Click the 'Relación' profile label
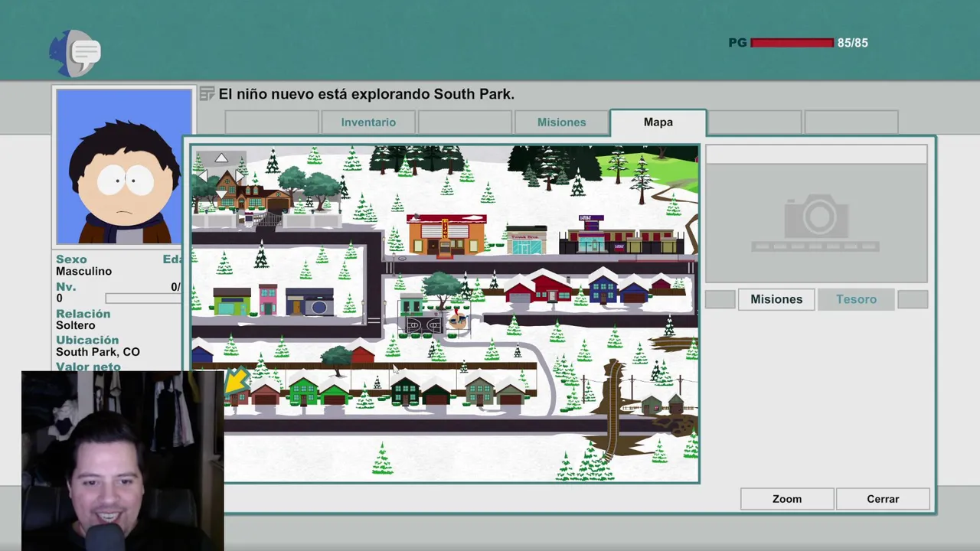Viewport: 980px width, 551px height. (83, 314)
